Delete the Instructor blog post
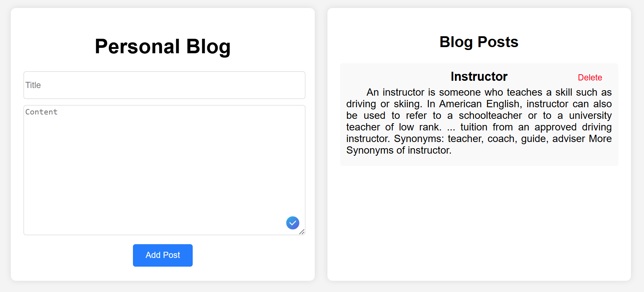This screenshot has width=644, height=292. pyautogui.click(x=590, y=78)
